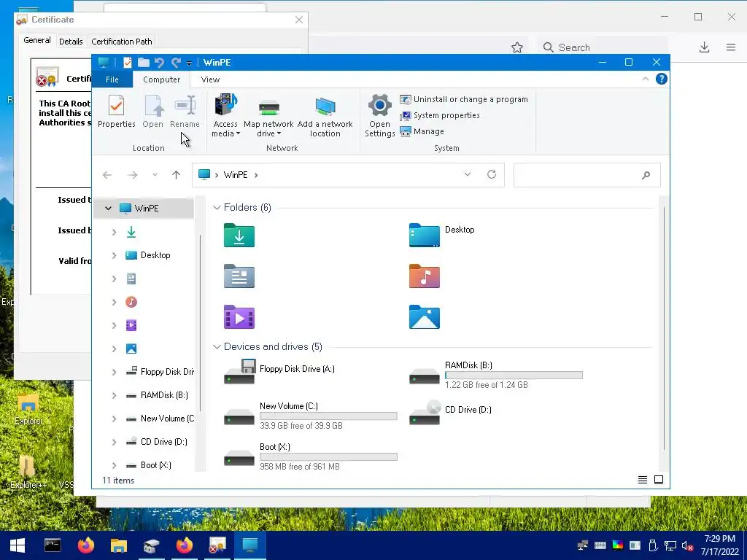
Task: Open Customize Quick Access Toolbar dropdown
Action: tap(189, 63)
